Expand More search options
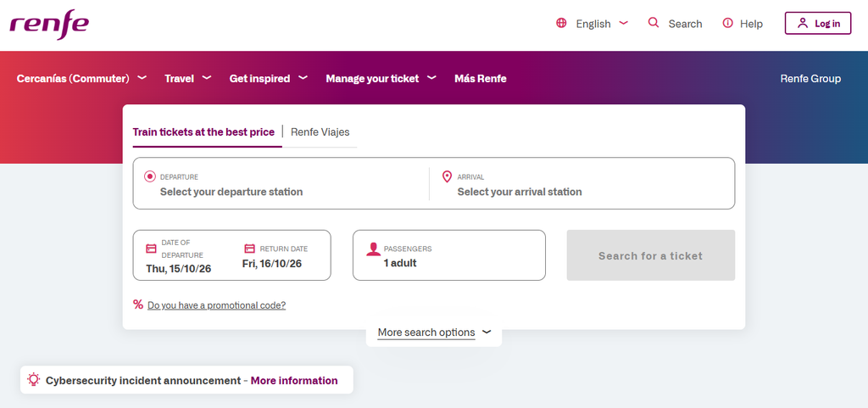Viewport: 868px width, 408px height. tap(434, 333)
